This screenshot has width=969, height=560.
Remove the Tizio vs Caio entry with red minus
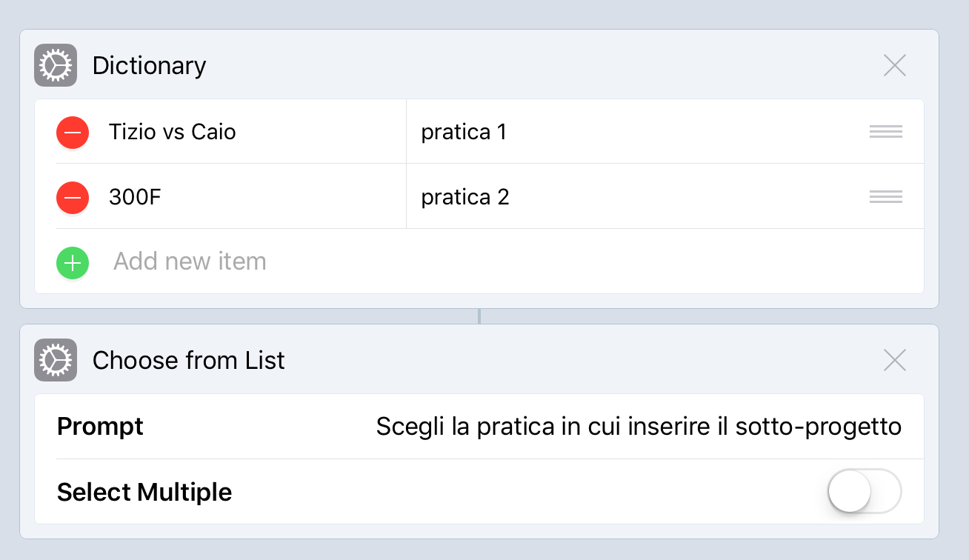73,133
